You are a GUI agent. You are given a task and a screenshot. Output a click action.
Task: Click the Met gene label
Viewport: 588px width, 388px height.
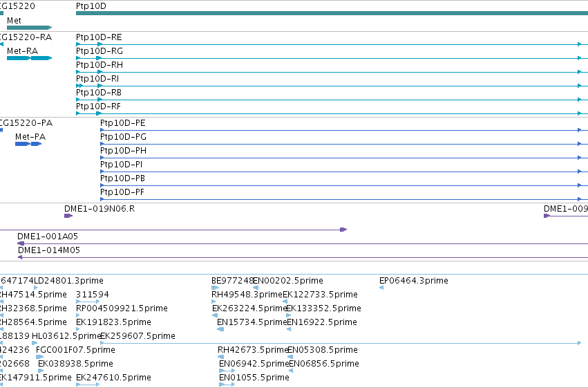point(14,21)
